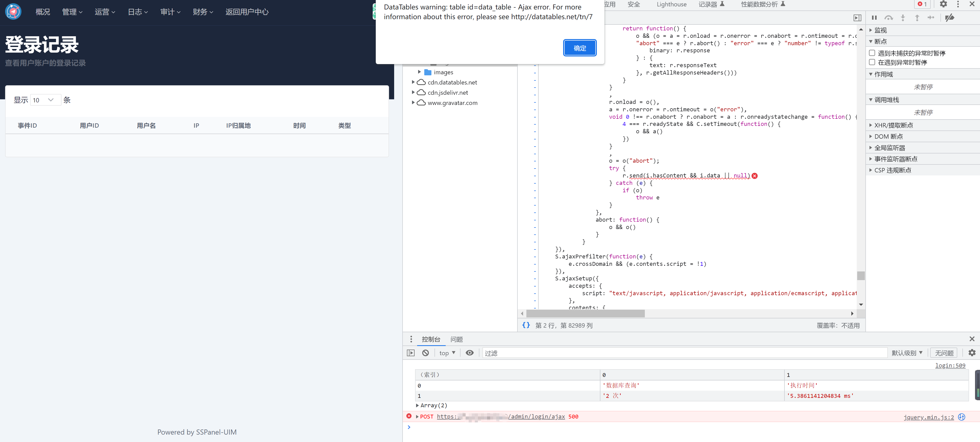Click the Step over next function call icon
Screen dimensions: 980x442
click(x=888, y=18)
